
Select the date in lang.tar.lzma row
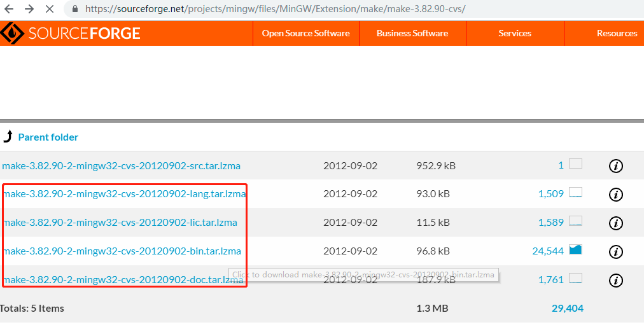(350, 193)
